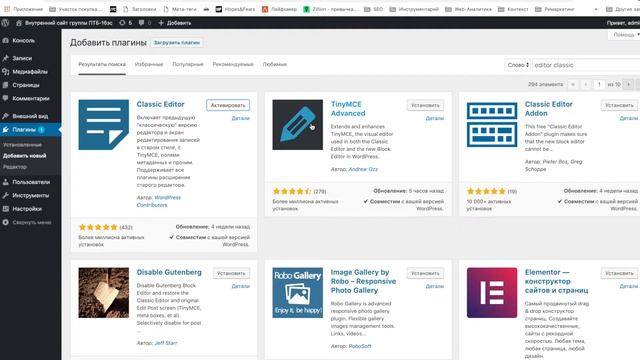Open Добавить новый submenu item

click(x=24, y=156)
